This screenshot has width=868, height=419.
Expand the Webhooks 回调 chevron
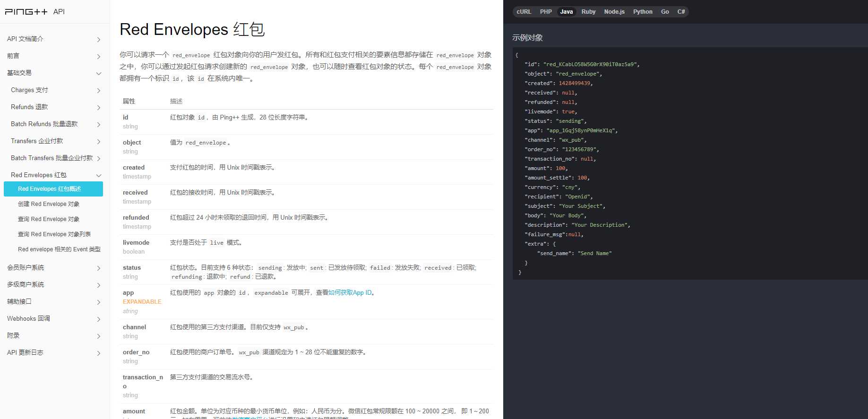[99, 319]
